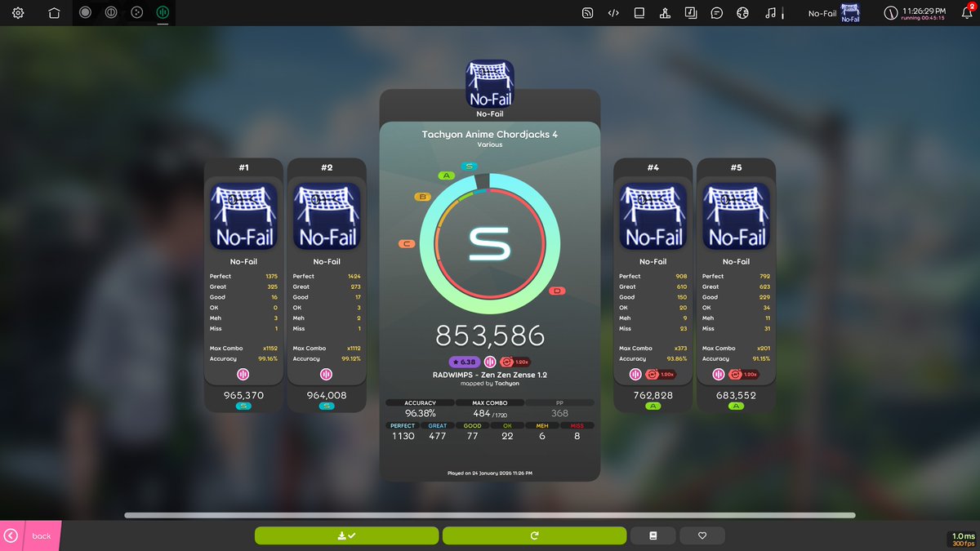Click mania ruleset icon on score #4
Image resolution: width=980 pixels, height=551 pixels.
pos(635,374)
